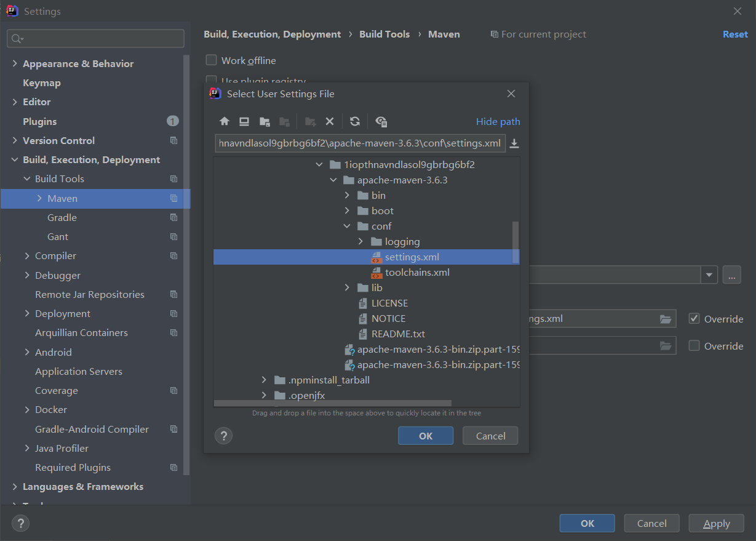Browse user settings file folder icon
The width and height of the screenshot is (756, 541).
[665, 319]
